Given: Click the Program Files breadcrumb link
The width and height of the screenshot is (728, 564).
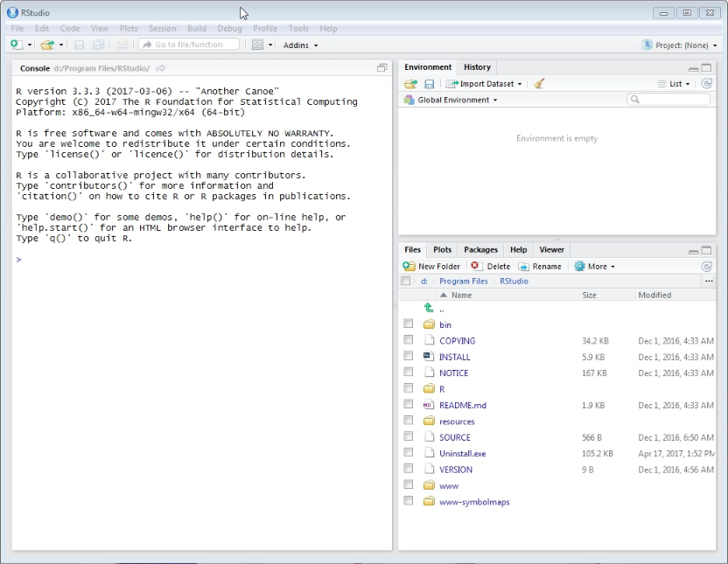Looking at the screenshot, I should [464, 281].
